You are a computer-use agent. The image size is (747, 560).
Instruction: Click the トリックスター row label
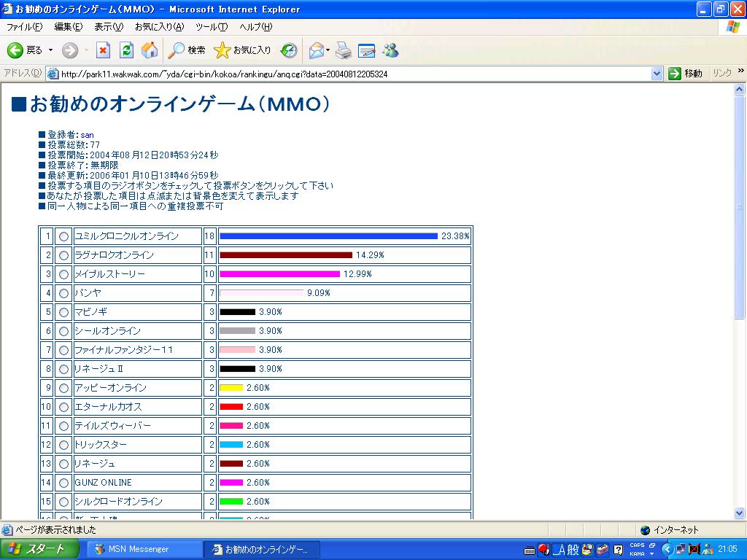[x=100, y=445]
